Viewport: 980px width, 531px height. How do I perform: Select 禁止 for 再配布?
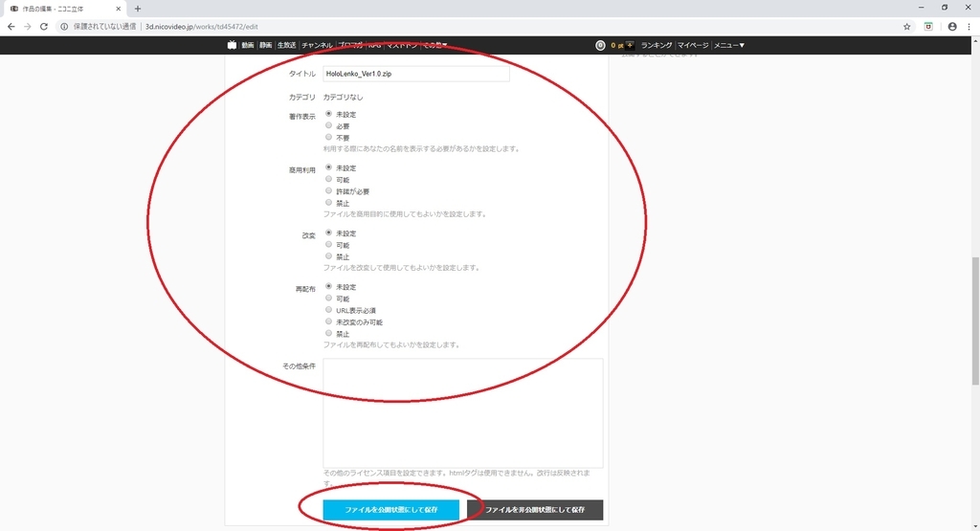(329, 333)
